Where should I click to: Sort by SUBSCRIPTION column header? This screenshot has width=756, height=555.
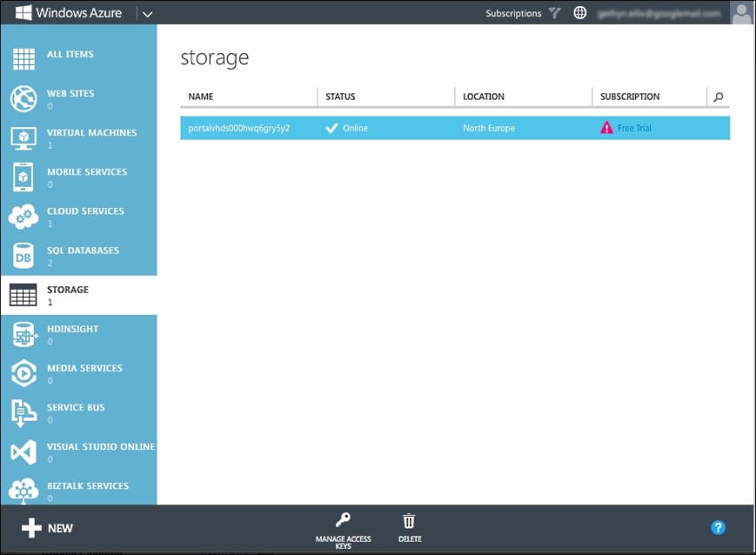(x=630, y=96)
